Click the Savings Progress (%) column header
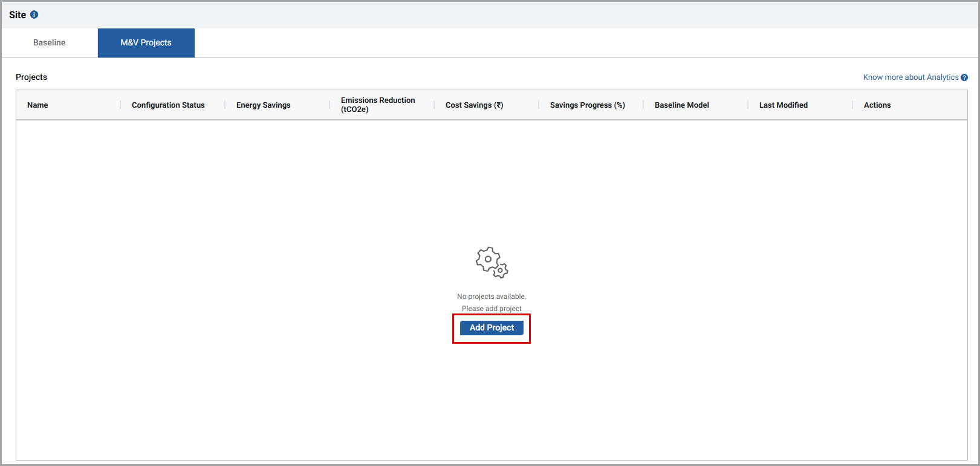 pyautogui.click(x=587, y=105)
